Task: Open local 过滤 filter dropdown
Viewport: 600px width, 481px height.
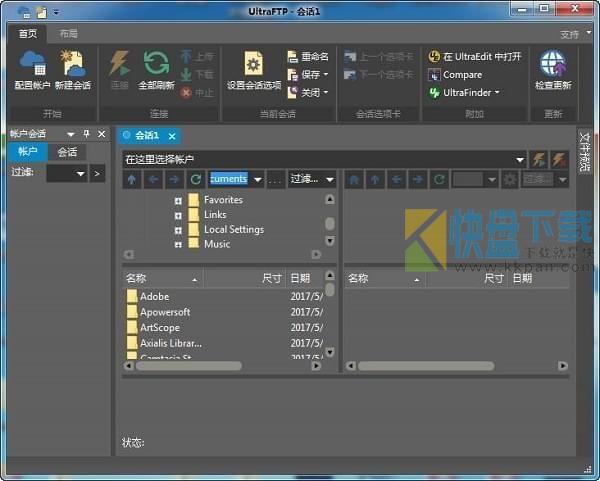Action: click(x=330, y=179)
